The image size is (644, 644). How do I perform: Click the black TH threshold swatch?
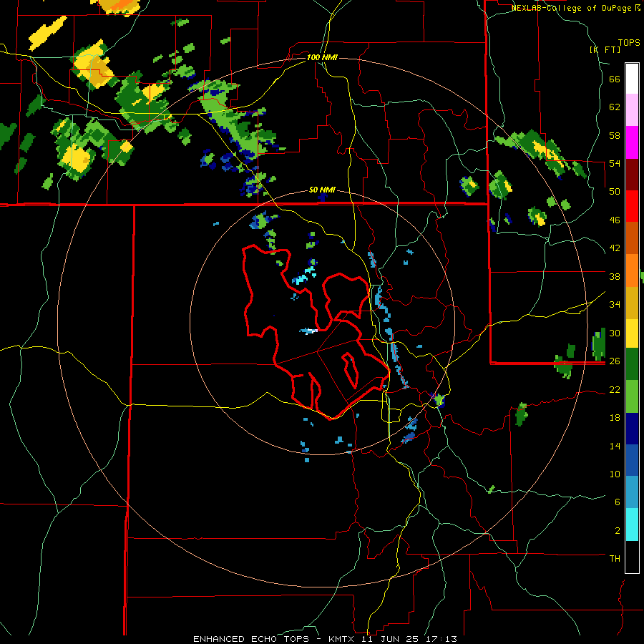[x=632, y=557]
